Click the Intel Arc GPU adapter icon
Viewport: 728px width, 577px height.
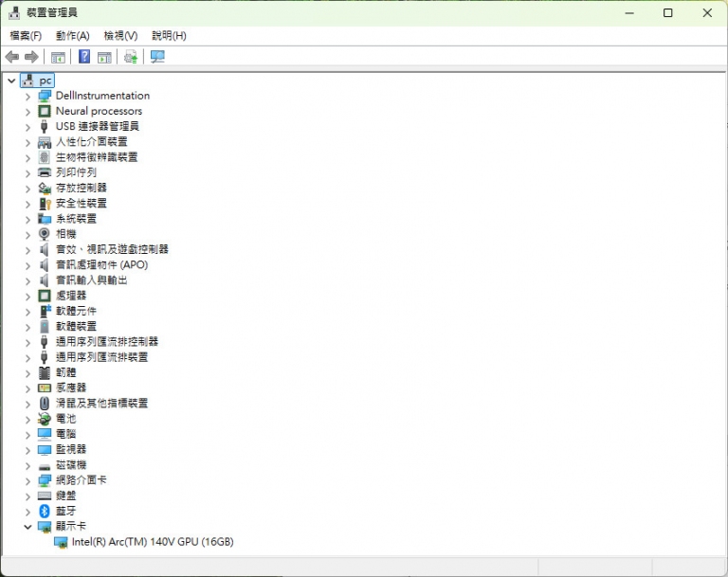point(61,542)
